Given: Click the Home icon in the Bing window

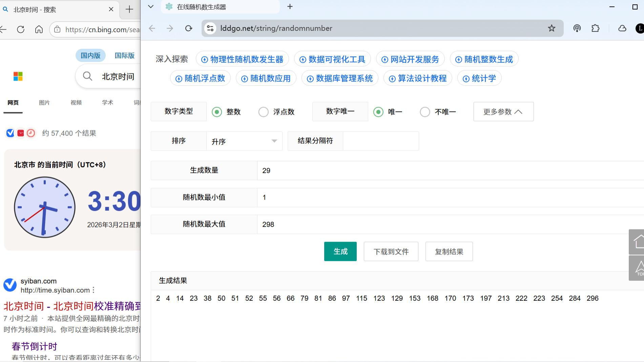Looking at the screenshot, I should pos(39,29).
